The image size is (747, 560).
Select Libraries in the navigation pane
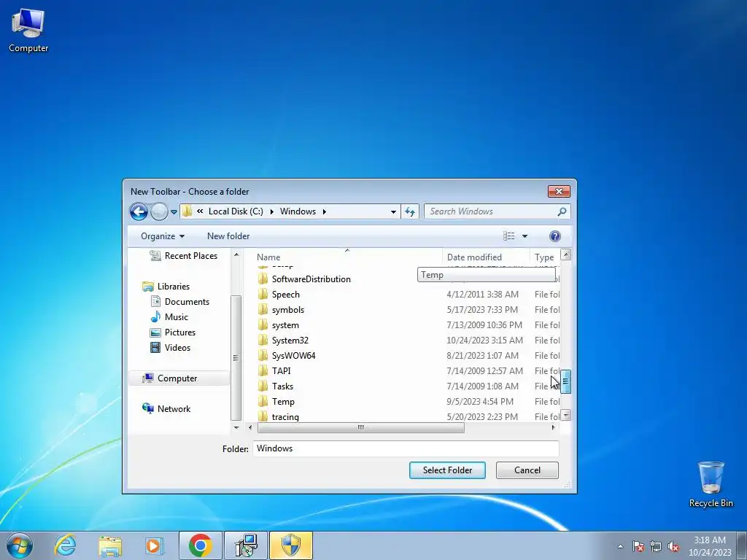166,286
